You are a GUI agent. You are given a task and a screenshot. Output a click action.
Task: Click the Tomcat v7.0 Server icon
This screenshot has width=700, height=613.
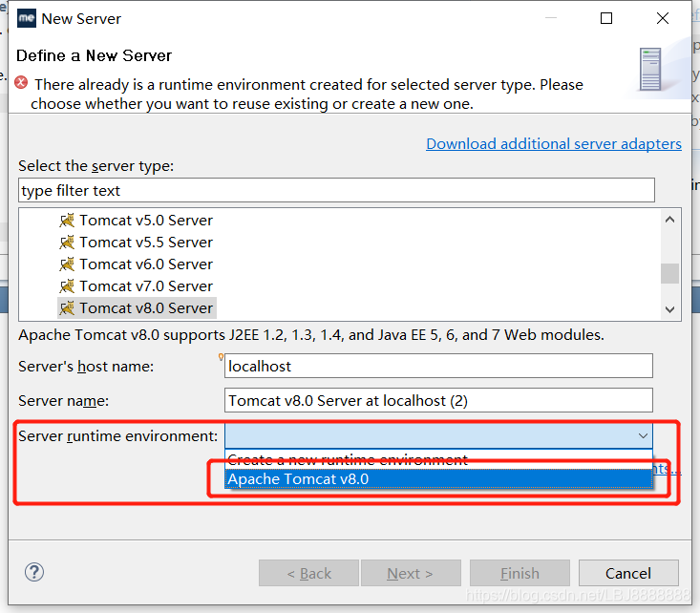pyautogui.click(x=67, y=285)
